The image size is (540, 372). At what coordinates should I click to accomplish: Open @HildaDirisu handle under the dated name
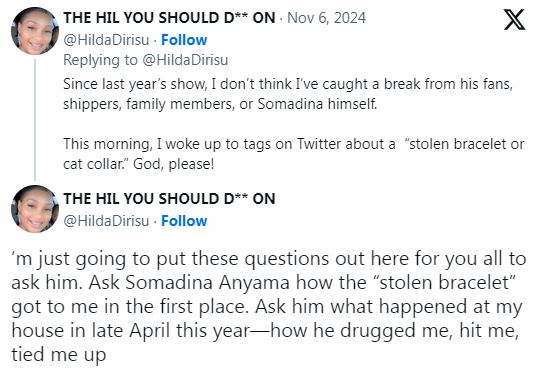pyautogui.click(x=106, y=40)
